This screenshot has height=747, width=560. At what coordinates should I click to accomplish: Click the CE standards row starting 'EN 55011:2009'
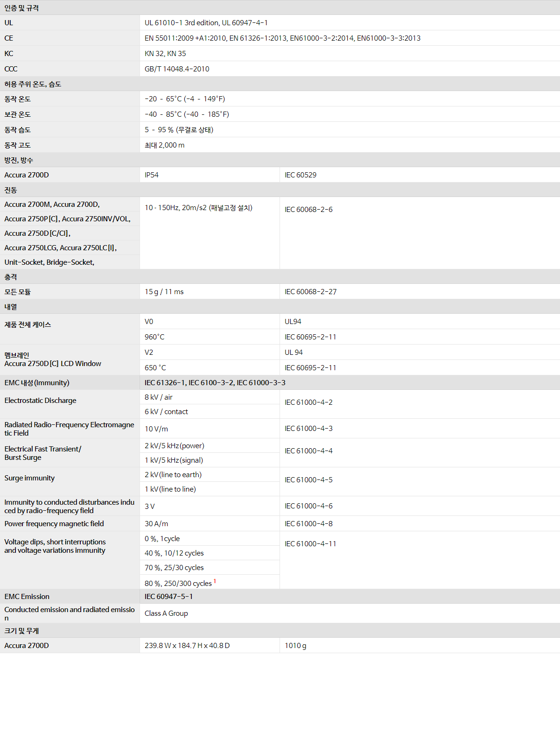(282, 38)
